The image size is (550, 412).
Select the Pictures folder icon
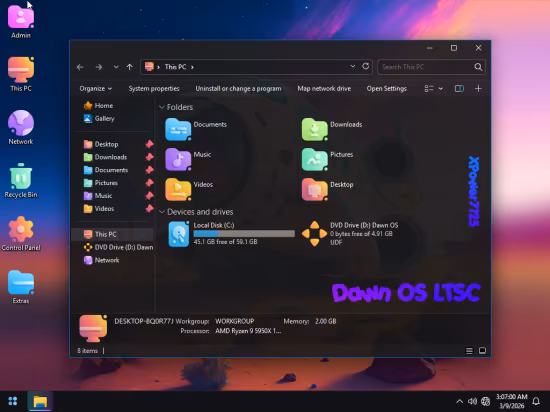315,159
